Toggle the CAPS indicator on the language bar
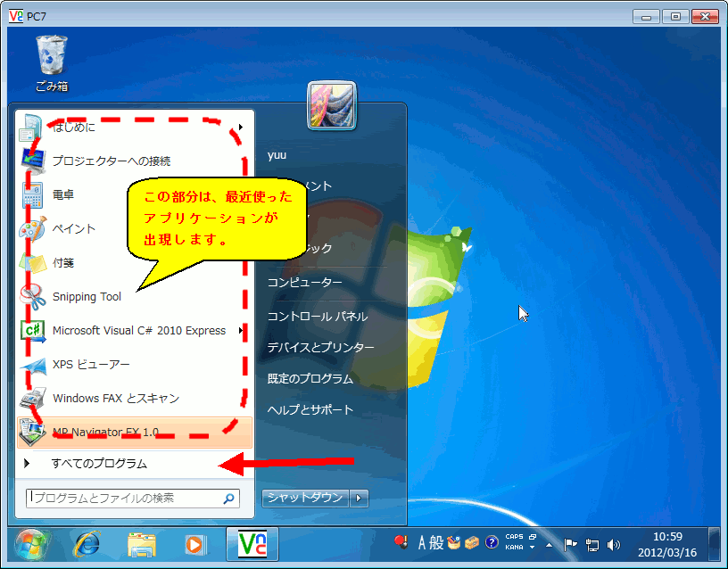The width and height of the screenshot is (728, 569). (513, 536)
